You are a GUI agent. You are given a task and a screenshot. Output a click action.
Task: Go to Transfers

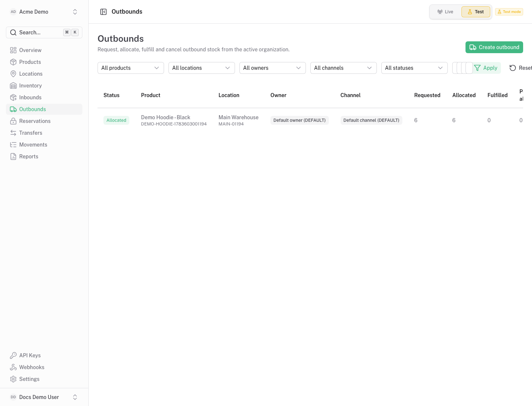point(44,133)
